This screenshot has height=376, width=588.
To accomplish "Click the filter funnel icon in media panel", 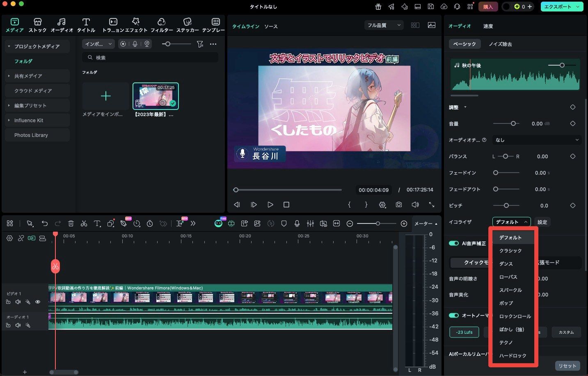I will 200,44.
